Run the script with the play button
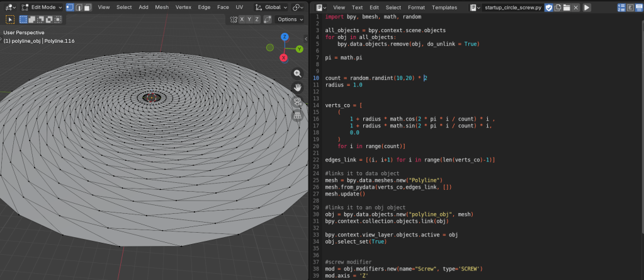This screenshot has height=280, width=644. coord(587,7)
